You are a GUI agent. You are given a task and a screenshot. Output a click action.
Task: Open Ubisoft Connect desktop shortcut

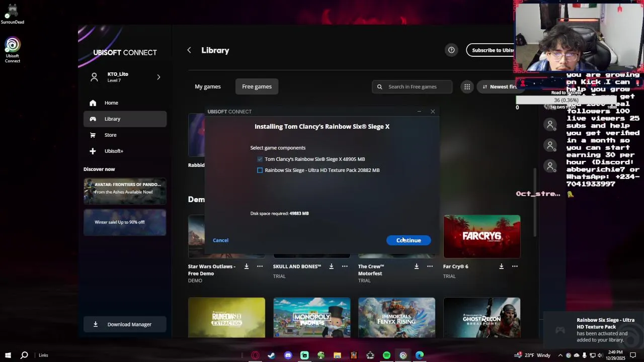point(13,50)
